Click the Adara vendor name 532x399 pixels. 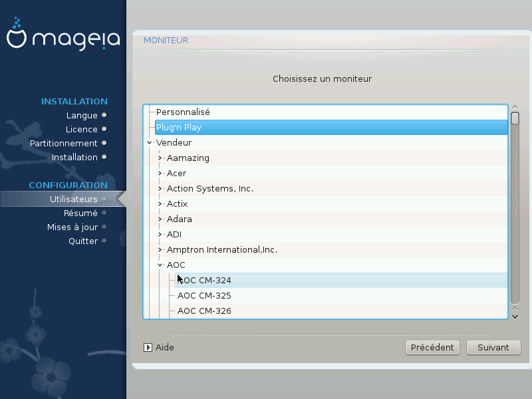(179, 219)
